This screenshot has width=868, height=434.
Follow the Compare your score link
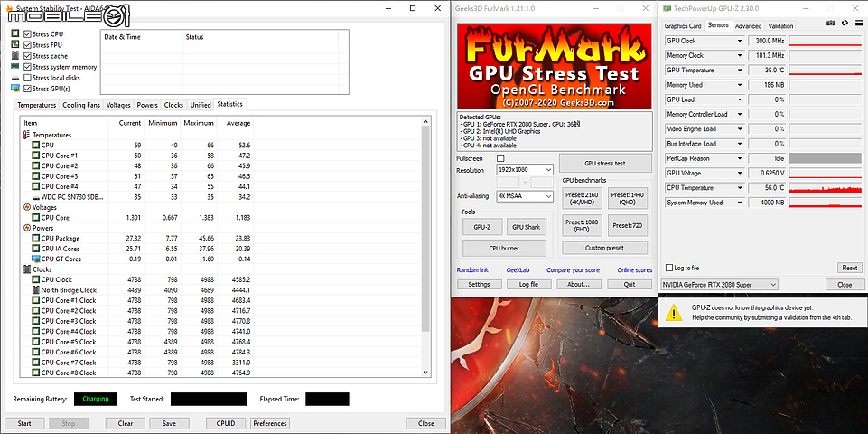point(573,270)
